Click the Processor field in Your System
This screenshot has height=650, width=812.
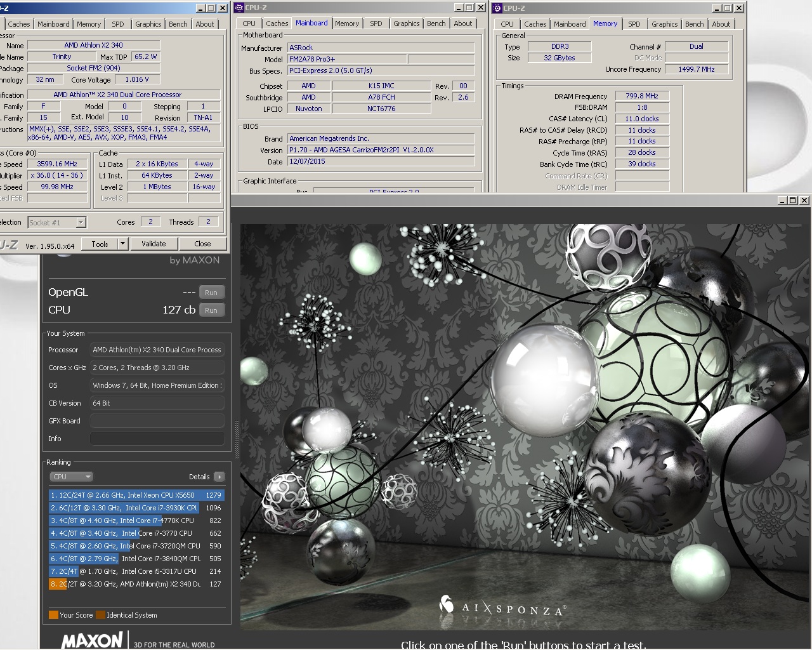point(157,350)
